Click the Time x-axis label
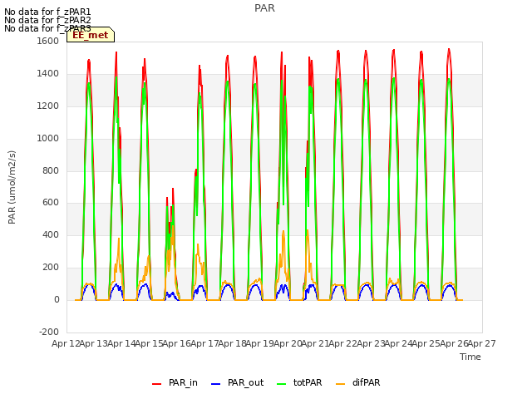This screenshot has width=532, height=399. (x=470, y=357)
